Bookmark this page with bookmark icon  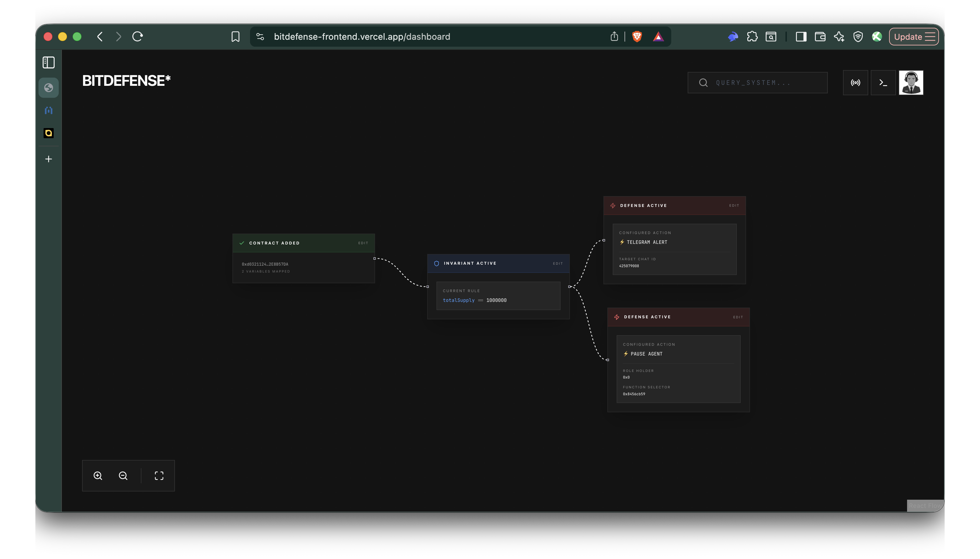(x=236, y=37)
